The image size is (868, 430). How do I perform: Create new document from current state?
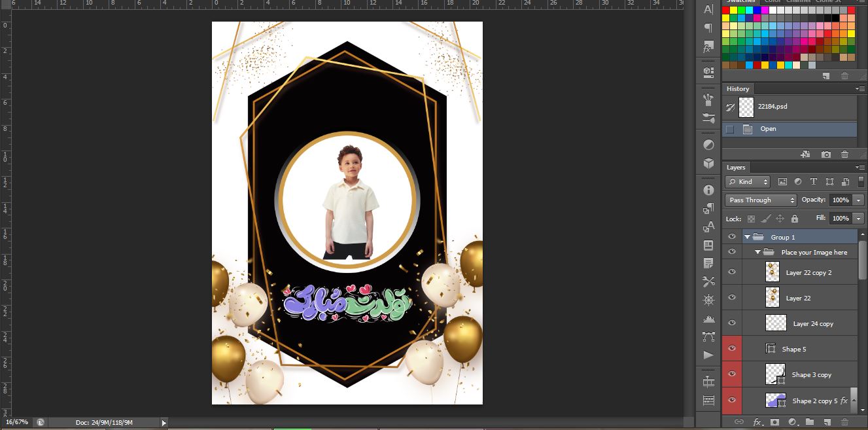click(806, 154)
